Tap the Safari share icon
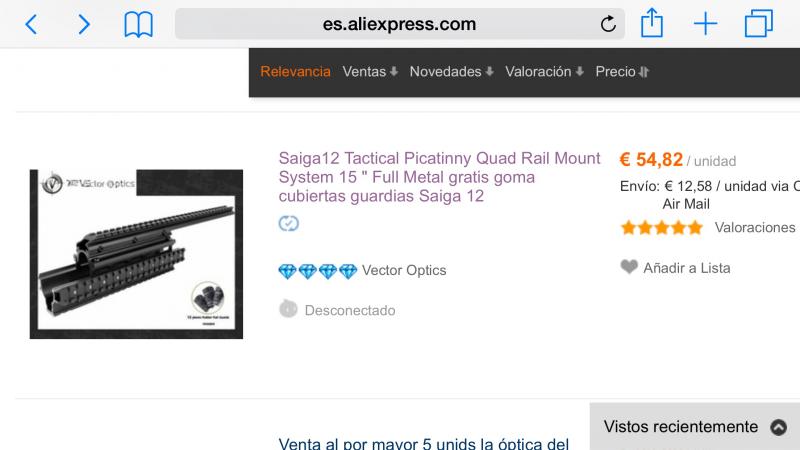This screenshot has height=450, width=800. (652, 23)
